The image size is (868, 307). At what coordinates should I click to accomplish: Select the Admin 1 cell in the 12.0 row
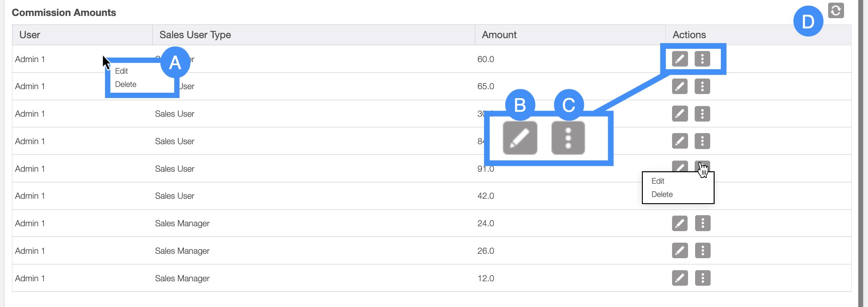(x=30, y=278)
